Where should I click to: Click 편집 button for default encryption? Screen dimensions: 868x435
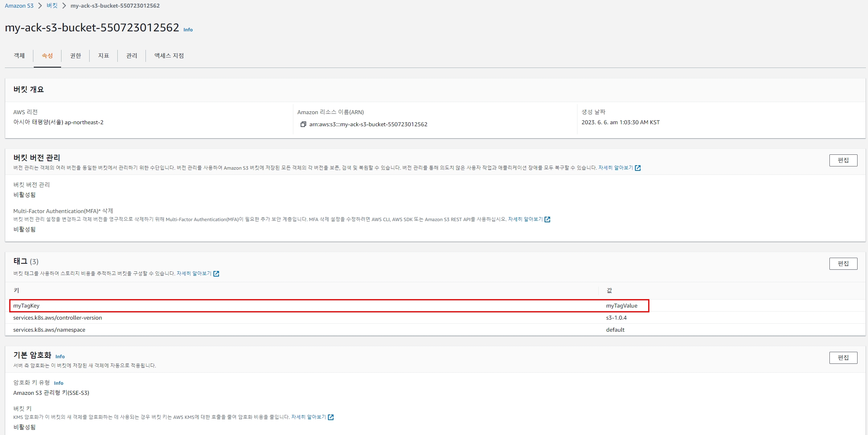(x=843, y=358)
